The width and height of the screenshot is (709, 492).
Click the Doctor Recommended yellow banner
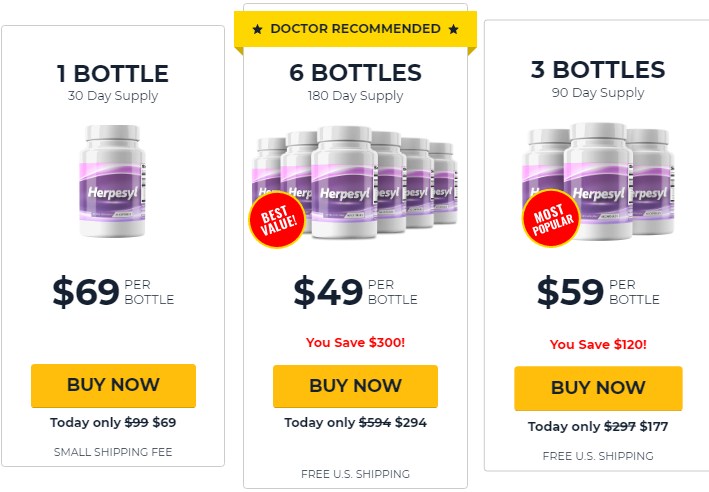(355, 29)
